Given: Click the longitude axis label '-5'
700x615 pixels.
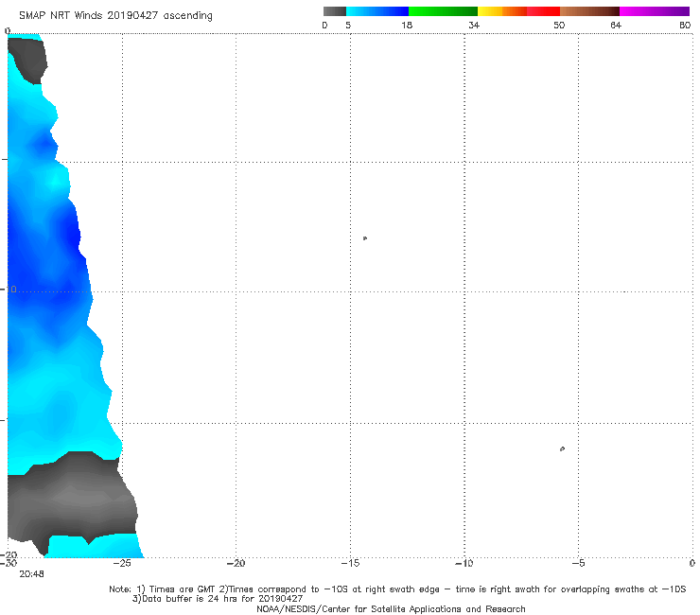Looking at the screenshot, I should coord(578,563).
